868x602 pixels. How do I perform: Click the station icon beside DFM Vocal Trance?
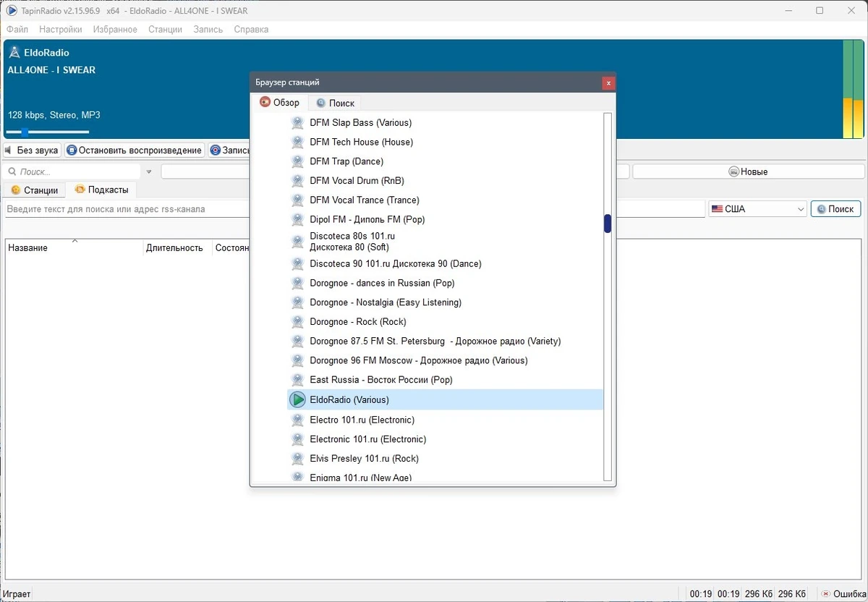pos(297,200)
